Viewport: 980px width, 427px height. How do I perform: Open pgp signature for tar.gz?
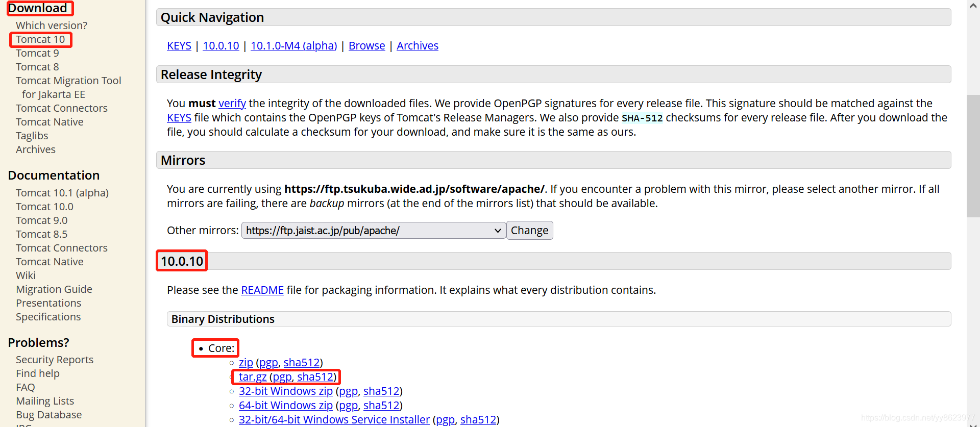coord(282,377)
